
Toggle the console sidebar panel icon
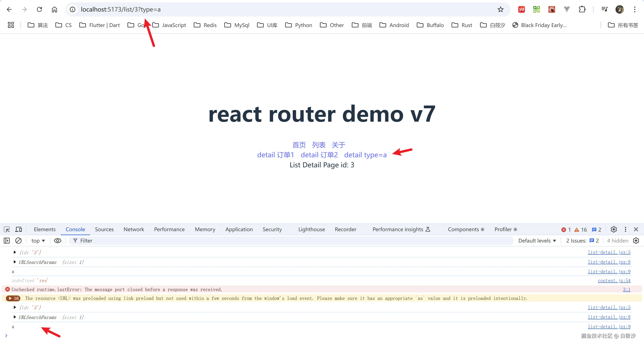[7, 241]
